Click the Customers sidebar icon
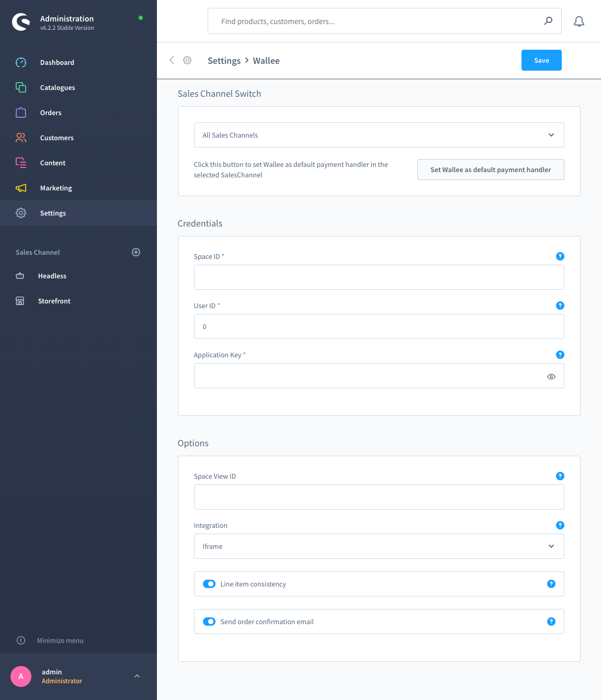This screenshot has width=601, height=700. pos(21,138)
